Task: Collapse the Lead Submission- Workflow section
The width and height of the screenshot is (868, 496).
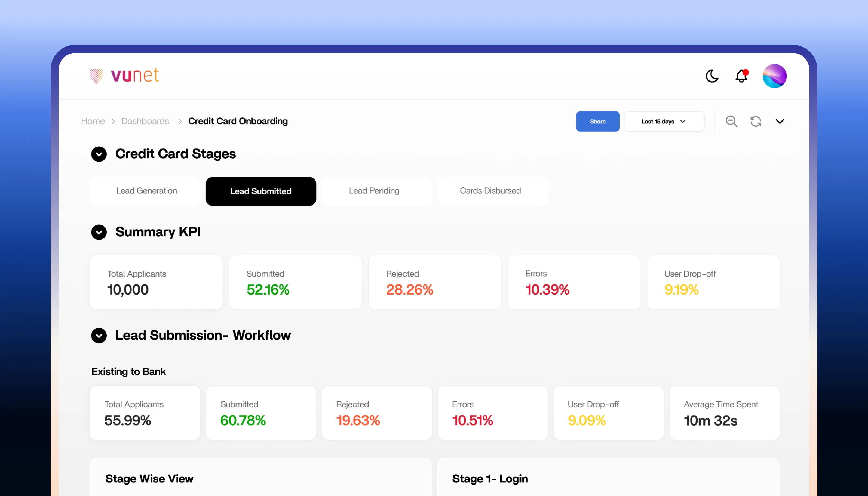Action: click(x=99, y=336)
